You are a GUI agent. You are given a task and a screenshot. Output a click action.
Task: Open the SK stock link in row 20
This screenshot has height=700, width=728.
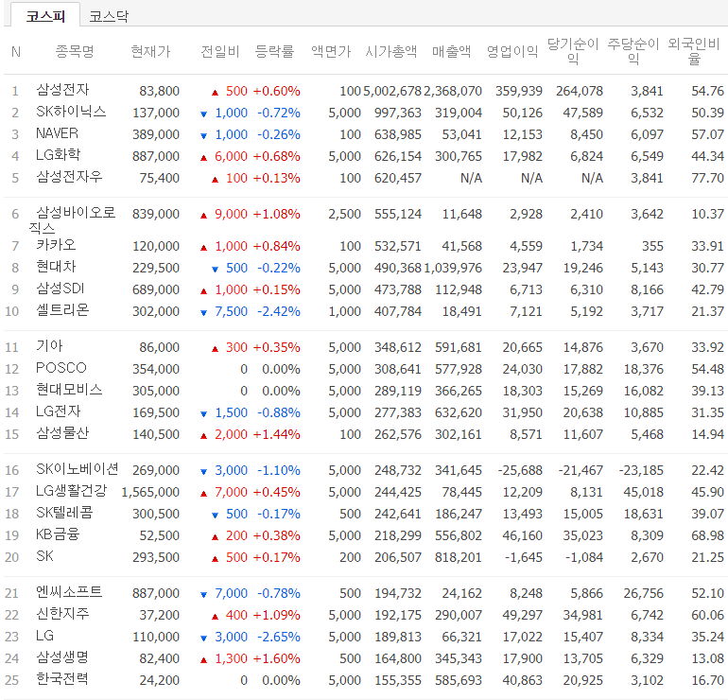(x=44, y=556)
